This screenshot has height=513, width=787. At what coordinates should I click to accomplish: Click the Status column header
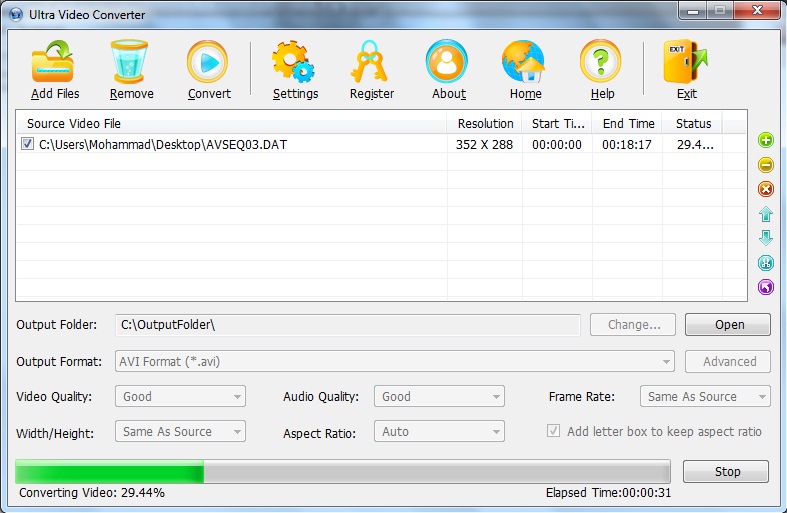point(693,123)
